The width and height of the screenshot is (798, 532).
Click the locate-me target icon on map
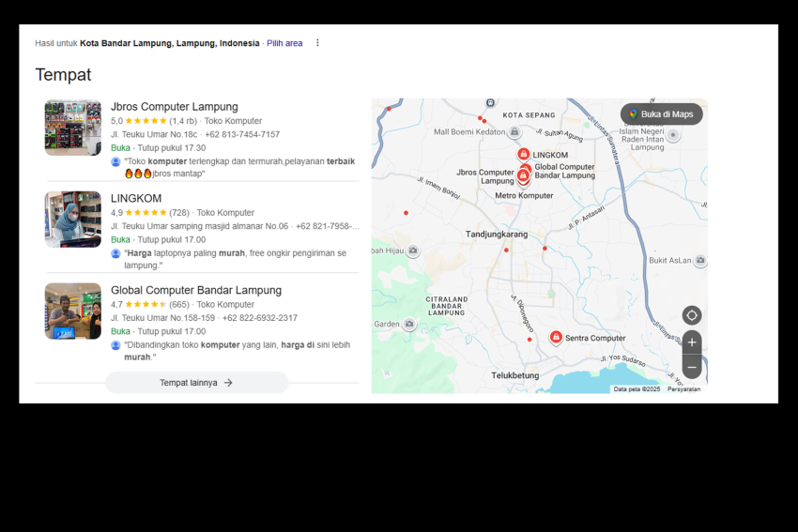(x=692, y=315)
